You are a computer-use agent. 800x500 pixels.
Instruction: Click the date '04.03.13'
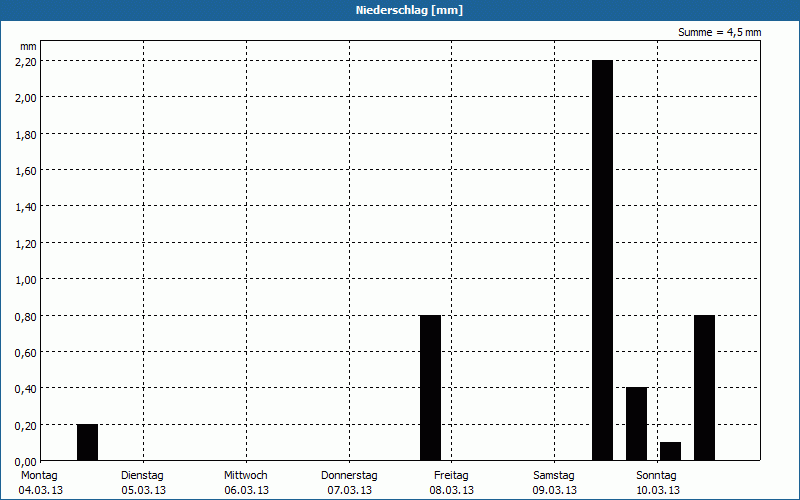click(x=41, y=491)
